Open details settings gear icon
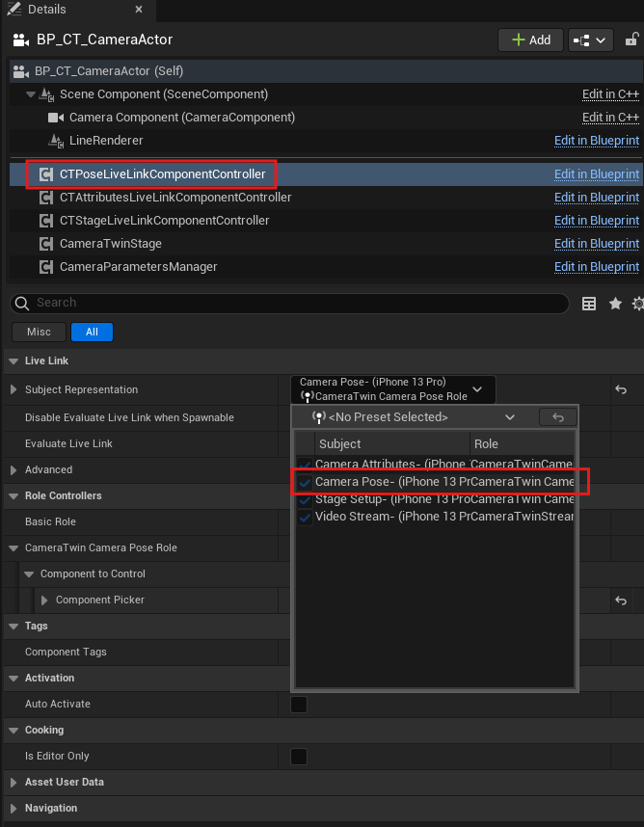The image size is (644, 827). [x=637, y=304]
